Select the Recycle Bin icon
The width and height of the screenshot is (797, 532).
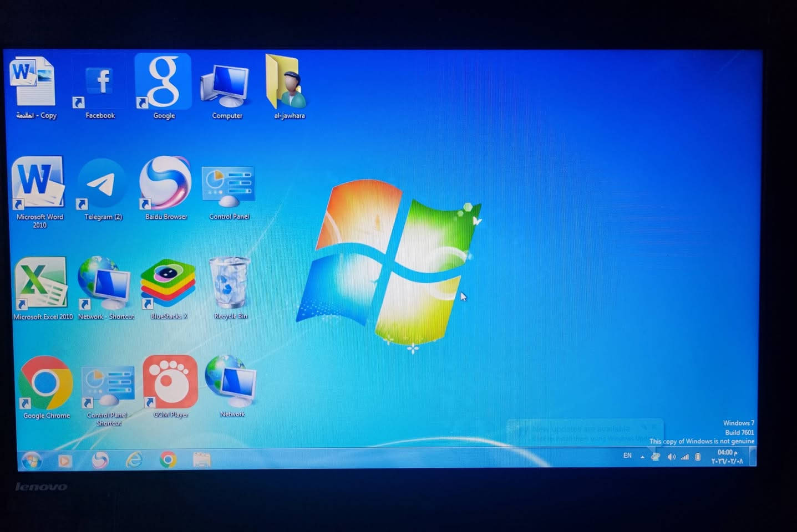tap(230, 283)
